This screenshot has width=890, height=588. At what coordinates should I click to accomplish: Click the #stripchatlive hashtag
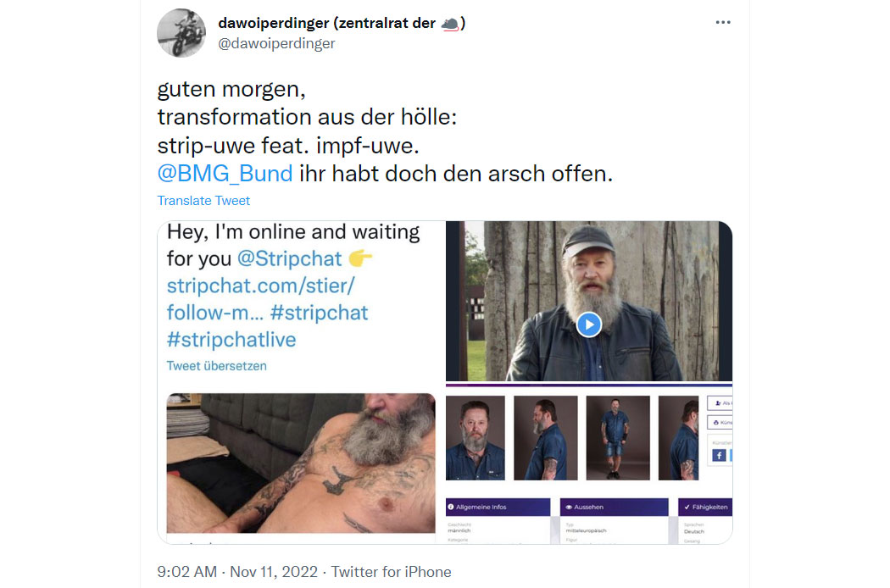point(231,340)
